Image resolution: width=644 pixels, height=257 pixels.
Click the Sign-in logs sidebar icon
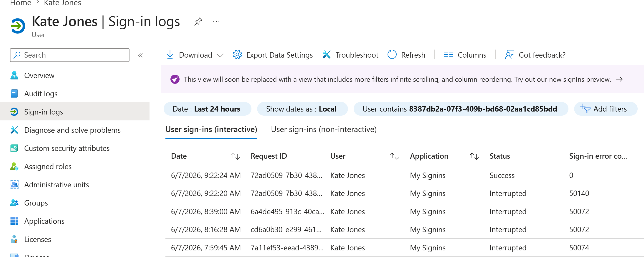(14, 112)
